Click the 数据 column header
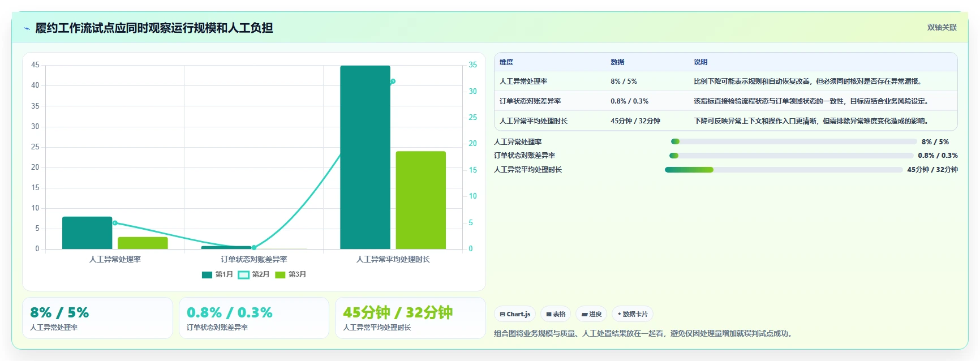Viewport: 980px width, 361px height. click(x=617, y=62)
